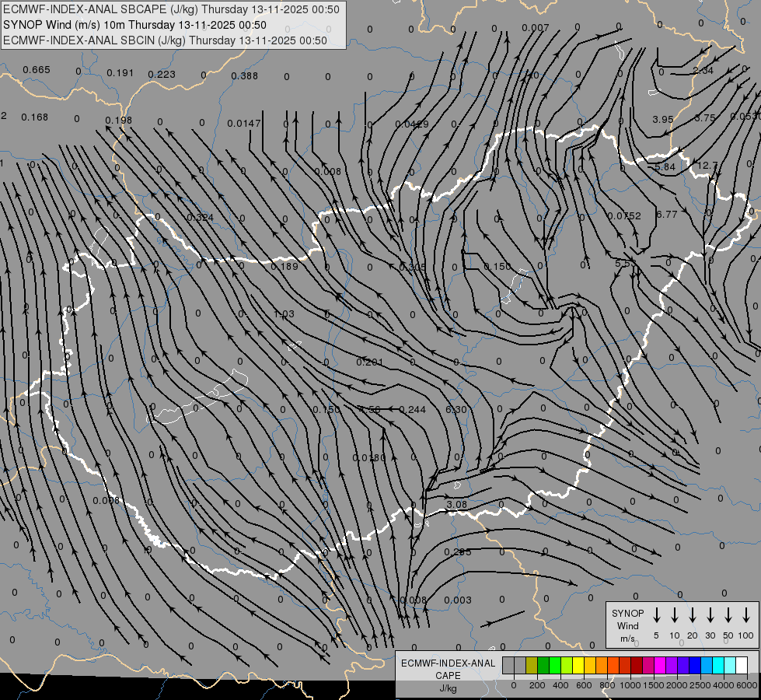Click the 0.285 CAPE value on map
This screenshot has height=700, width=761.
point(458,552)
